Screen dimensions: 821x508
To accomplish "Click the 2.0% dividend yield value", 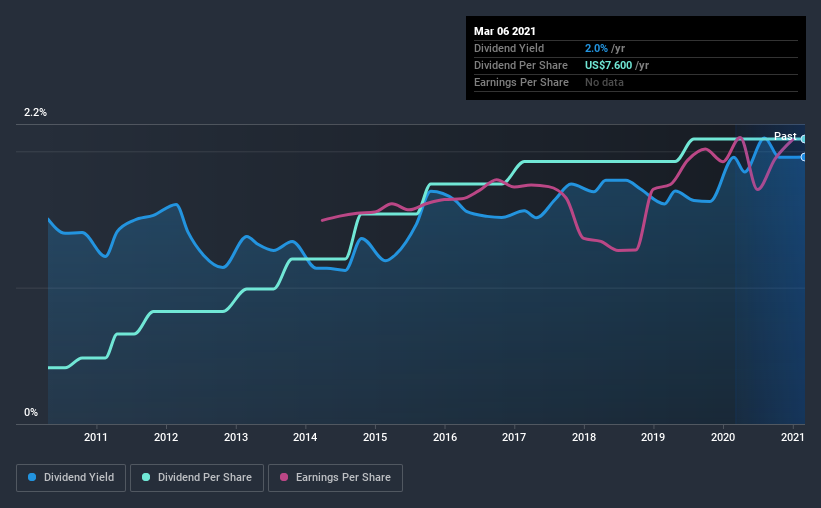I will click(x=596, y=48).
